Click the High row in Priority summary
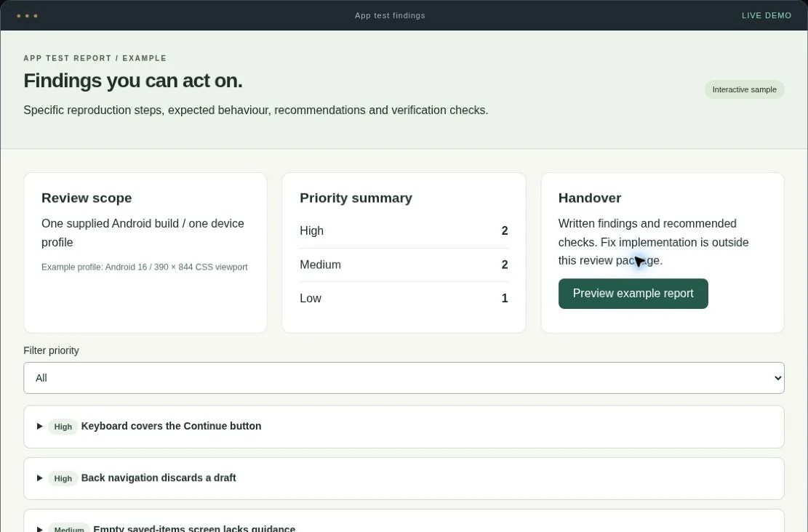 coord(404,230)
